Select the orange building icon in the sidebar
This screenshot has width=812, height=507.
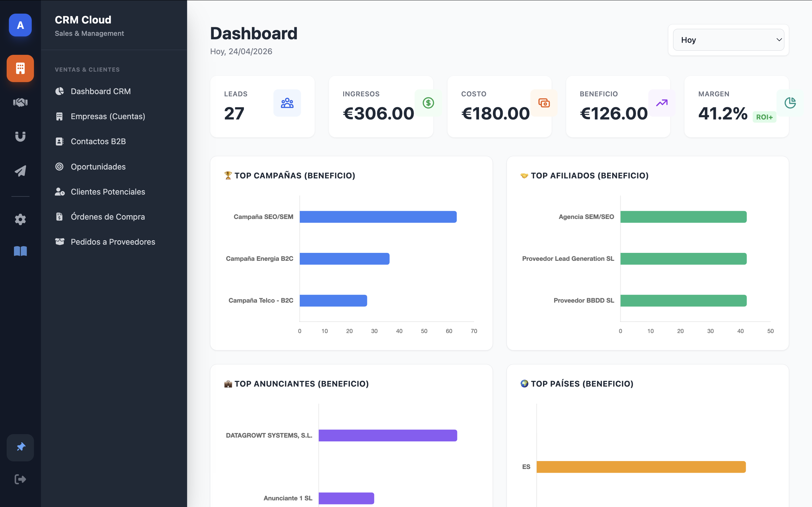click(20, 68)
